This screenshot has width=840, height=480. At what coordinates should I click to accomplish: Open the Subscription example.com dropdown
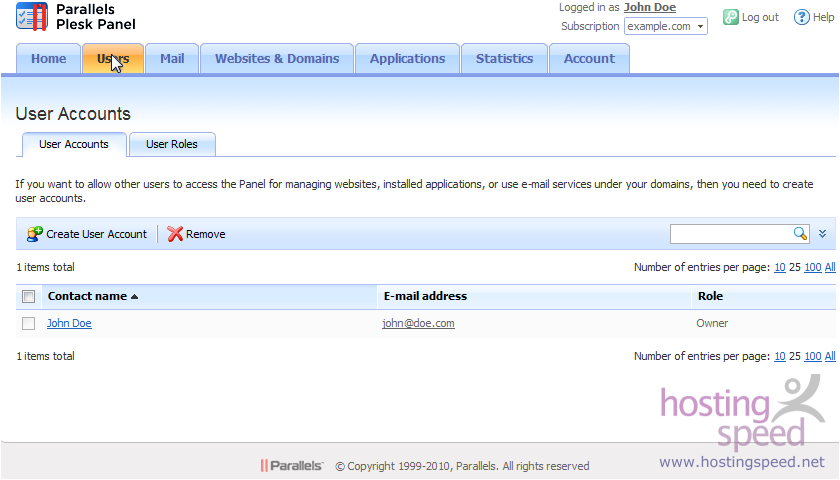(665, 26)
